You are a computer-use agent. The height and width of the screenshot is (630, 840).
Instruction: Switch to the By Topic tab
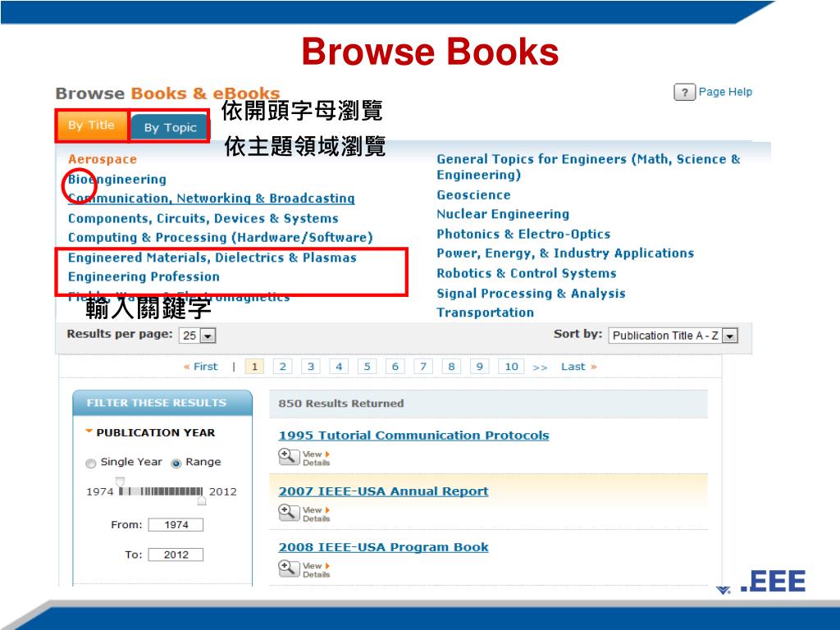[170, 127]
